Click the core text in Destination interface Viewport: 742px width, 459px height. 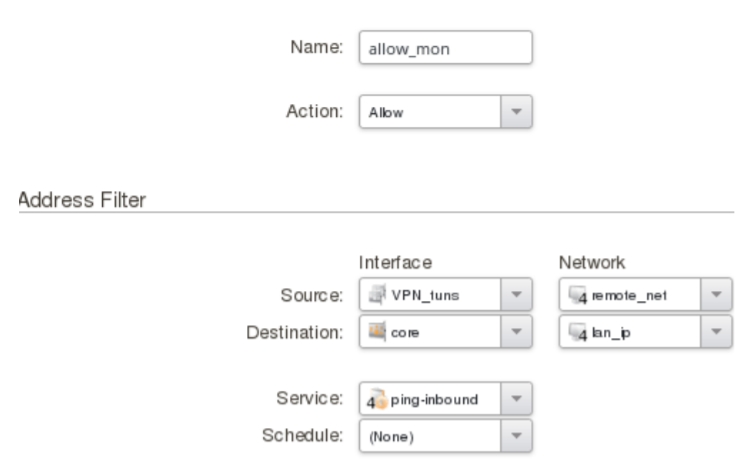tap(396, 330)
